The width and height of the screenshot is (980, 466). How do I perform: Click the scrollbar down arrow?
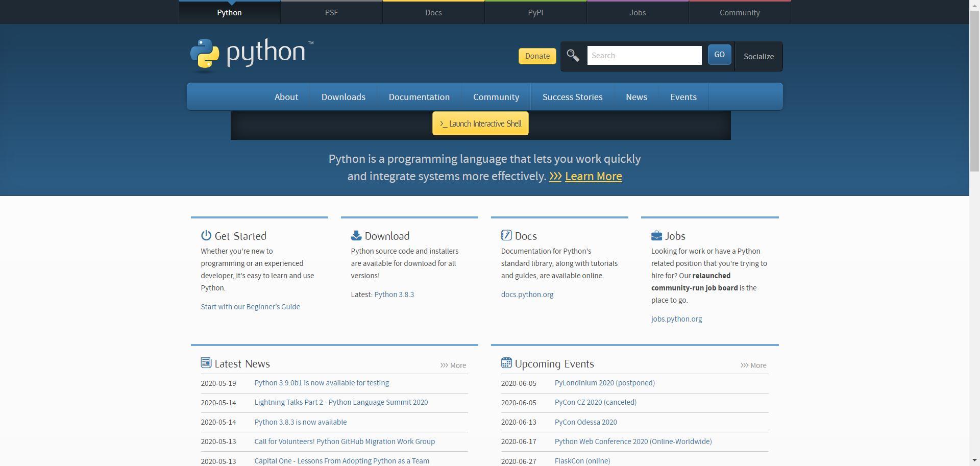pos(975,461)
